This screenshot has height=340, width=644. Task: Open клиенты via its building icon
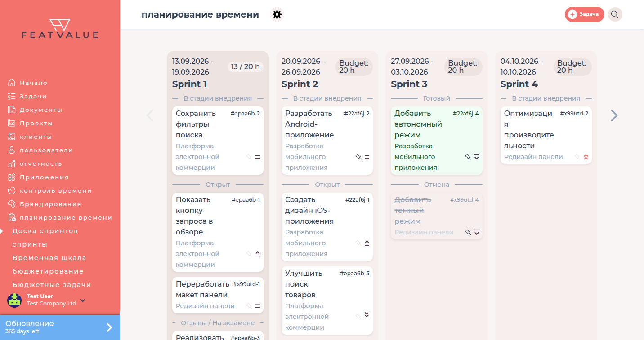[12, 137]
